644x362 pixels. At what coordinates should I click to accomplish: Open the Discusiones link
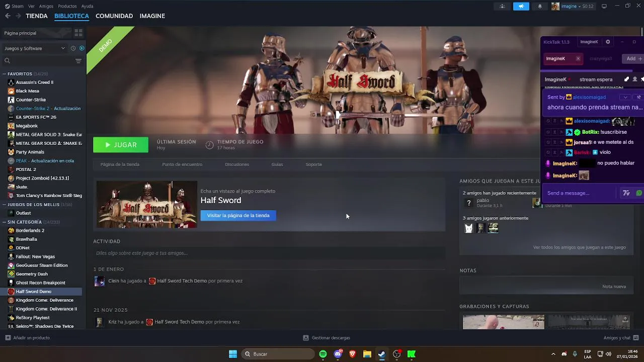click(x=237, y=164)
